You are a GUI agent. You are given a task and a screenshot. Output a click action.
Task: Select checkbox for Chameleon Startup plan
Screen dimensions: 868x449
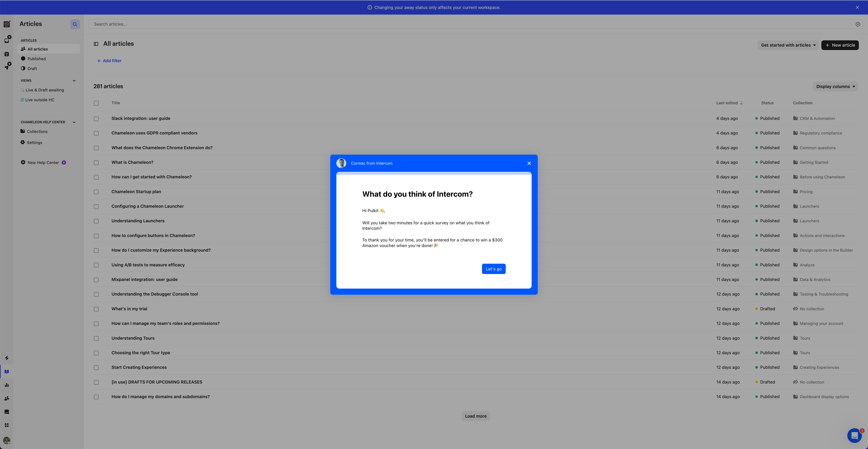(x=96, y=192)
